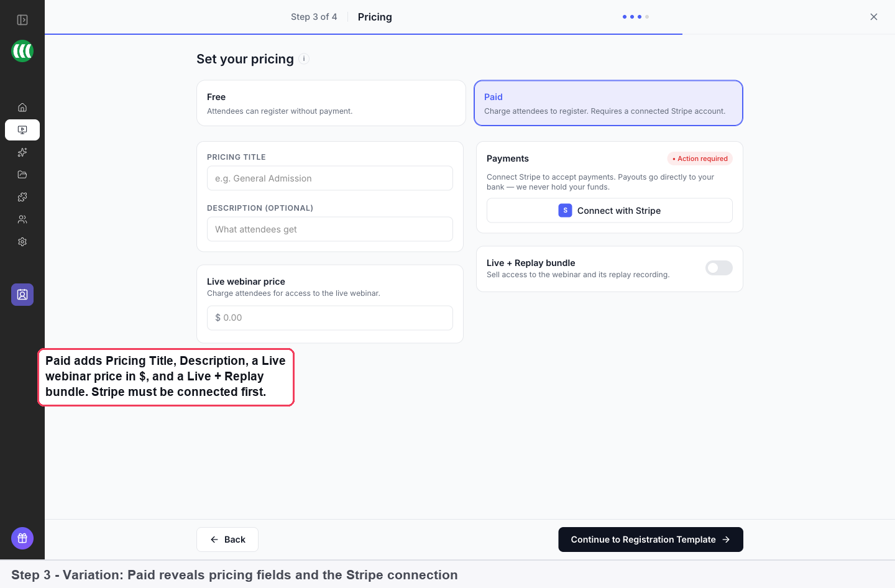Image resolution: width=895 pixels, height=588 pixels.
Task: Open the people contacts icon in sidebar
Action: coord(22,219)
